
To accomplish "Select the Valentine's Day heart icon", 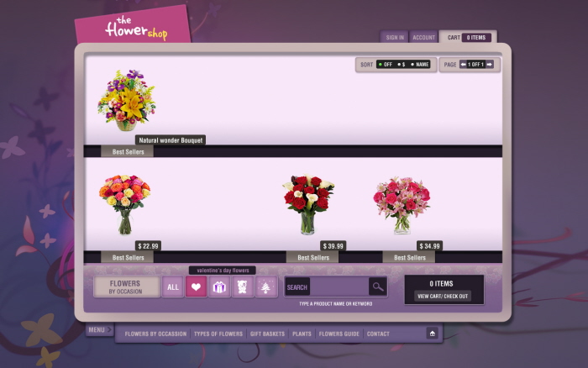I will [196, 287].
